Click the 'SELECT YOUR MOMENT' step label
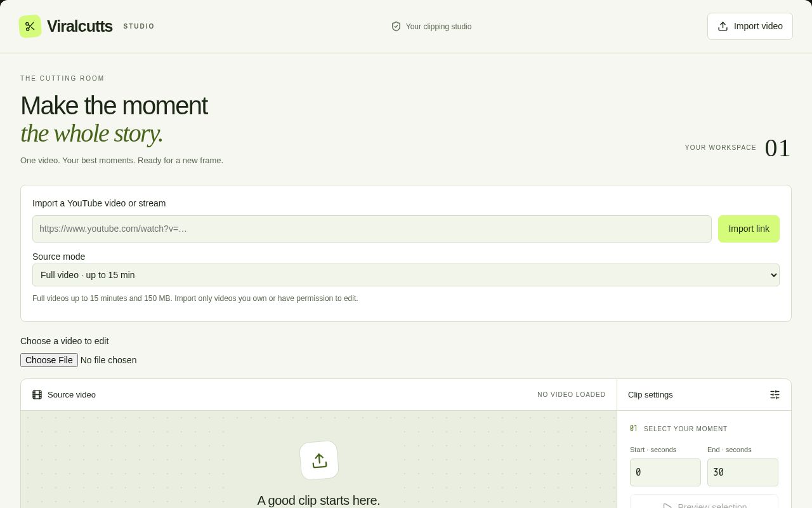Screen dimensions: 812x508 pos(686,429)
